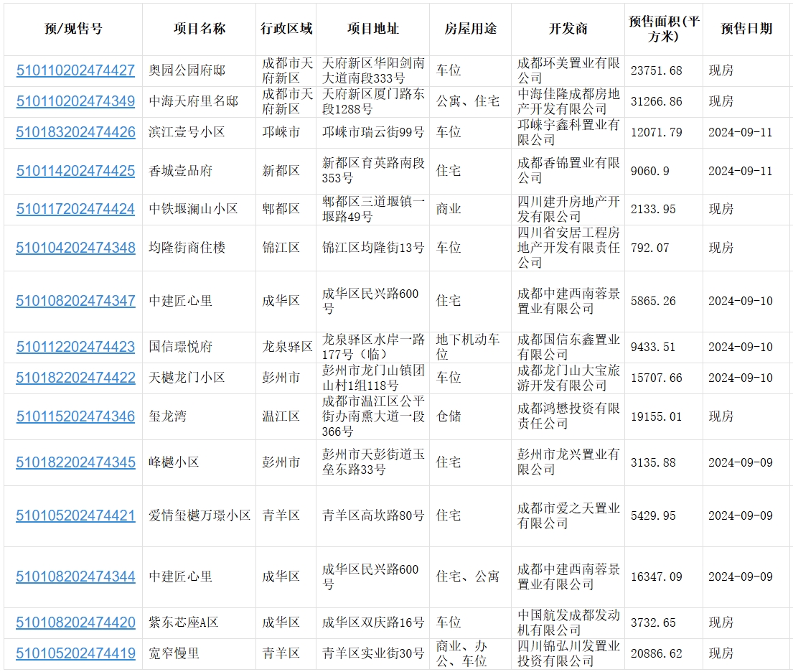
Task: Click area value 15707.66
Action: click(x=657, y=378)
